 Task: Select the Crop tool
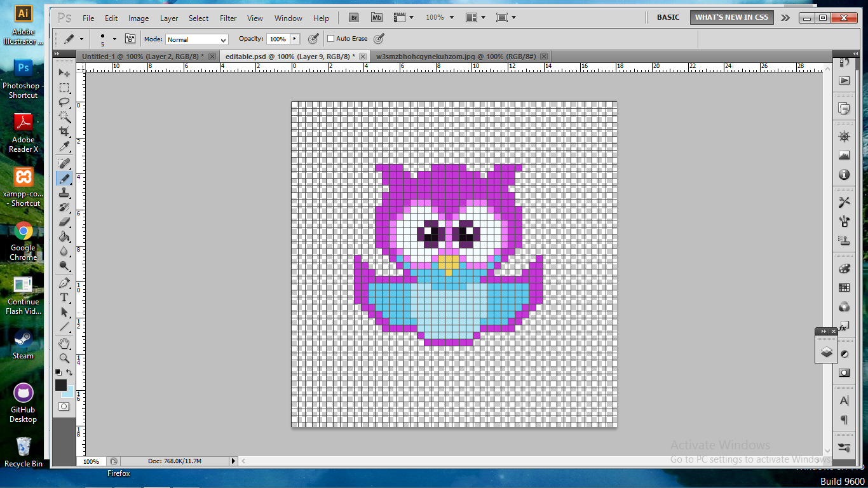[64, 132]
